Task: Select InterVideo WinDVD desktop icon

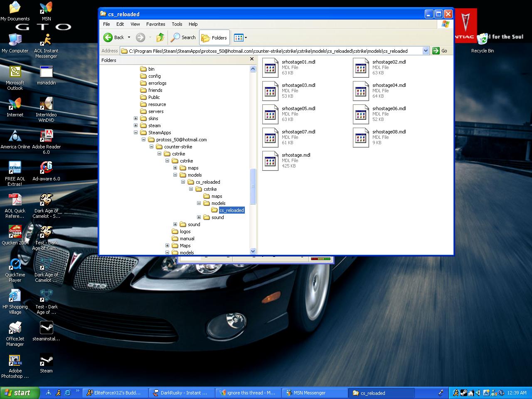Action: click(46, 110)
